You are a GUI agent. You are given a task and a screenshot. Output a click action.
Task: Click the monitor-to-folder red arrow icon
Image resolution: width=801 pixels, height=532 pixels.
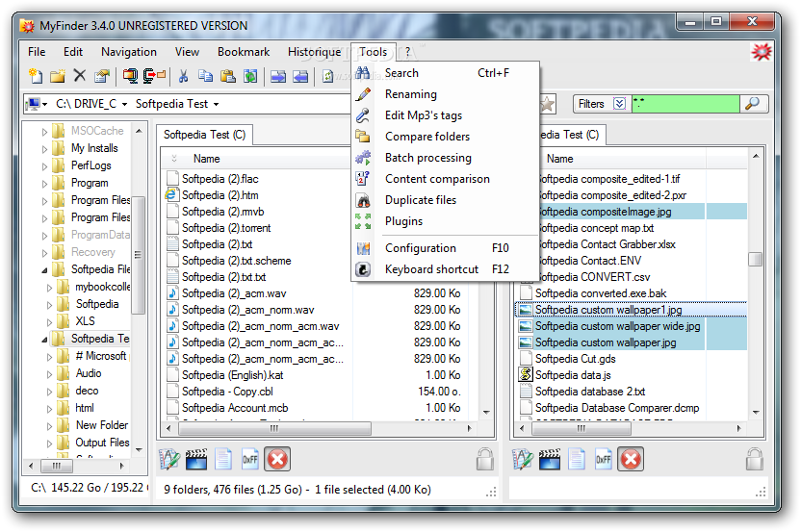(154, 76)
